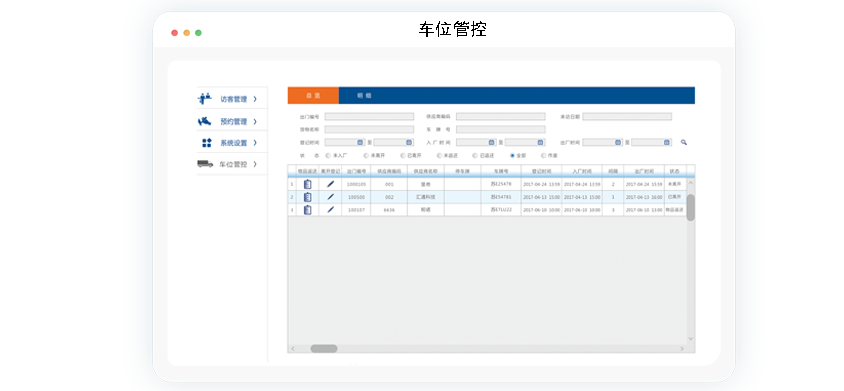Click the 登记时间 column header

541,171
